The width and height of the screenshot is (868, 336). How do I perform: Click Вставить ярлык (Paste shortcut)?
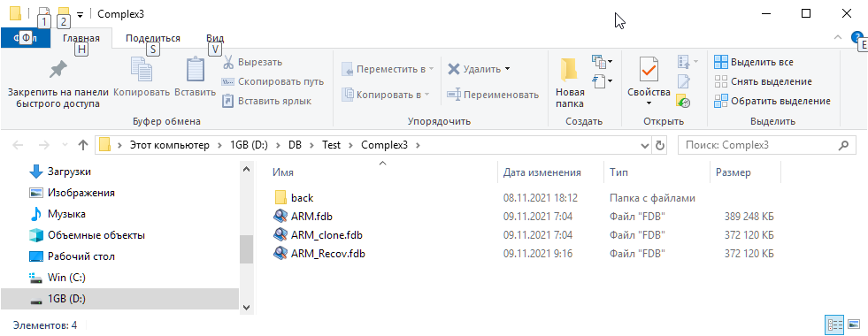[266, 102]
